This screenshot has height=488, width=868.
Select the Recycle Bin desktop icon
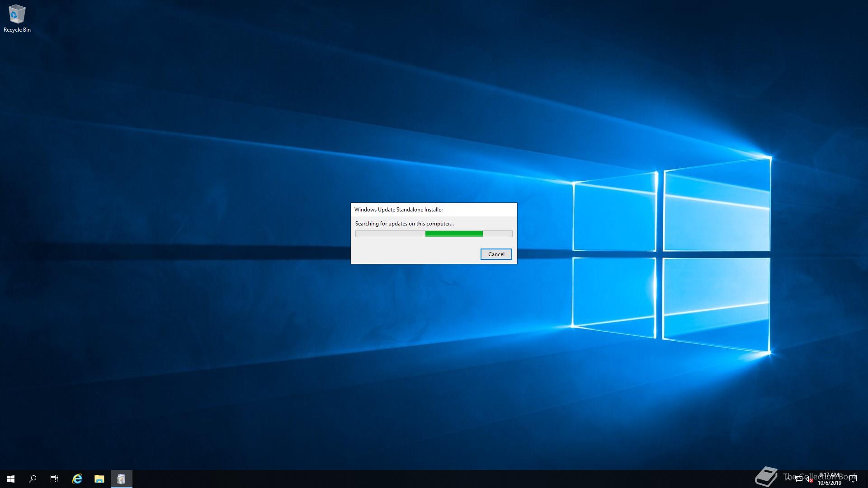(17, 19)
